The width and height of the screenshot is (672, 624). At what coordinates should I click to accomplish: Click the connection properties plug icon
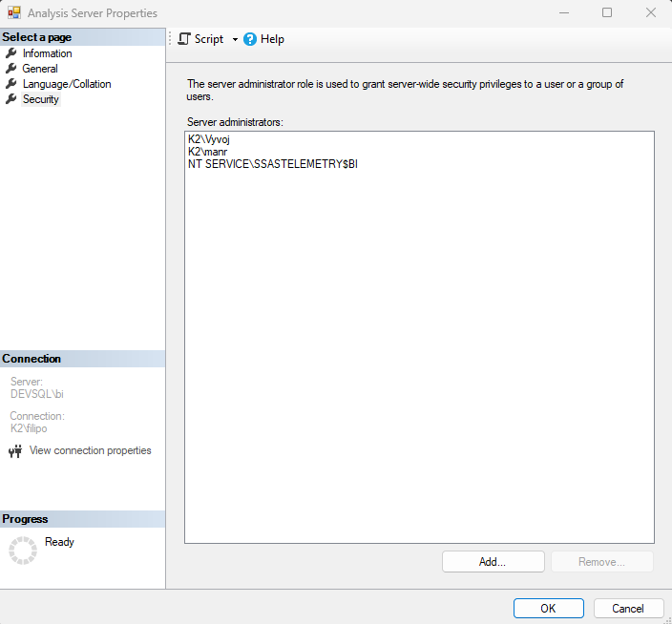(x=14, y=451)
